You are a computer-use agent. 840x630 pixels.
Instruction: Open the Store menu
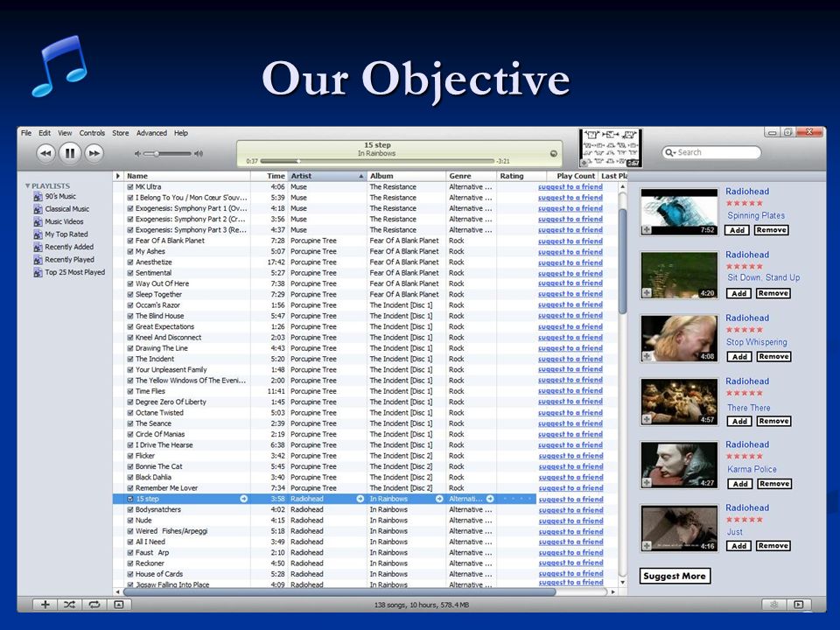(121, 133)
